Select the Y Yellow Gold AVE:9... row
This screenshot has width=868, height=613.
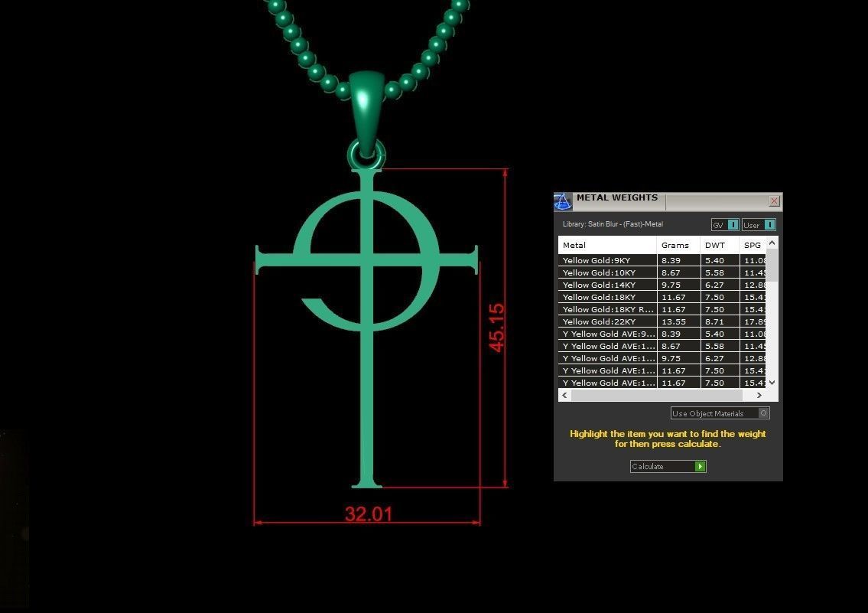(662, 334)
